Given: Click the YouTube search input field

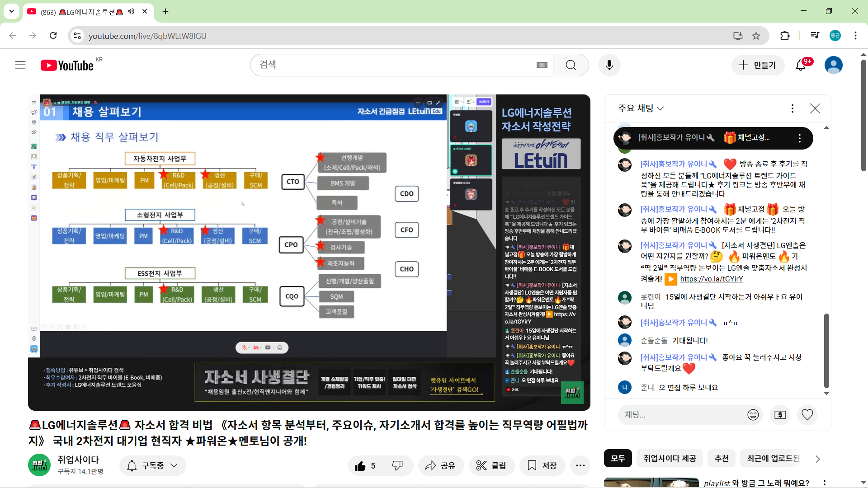Looking at the screenshot, I should point(393,65).
